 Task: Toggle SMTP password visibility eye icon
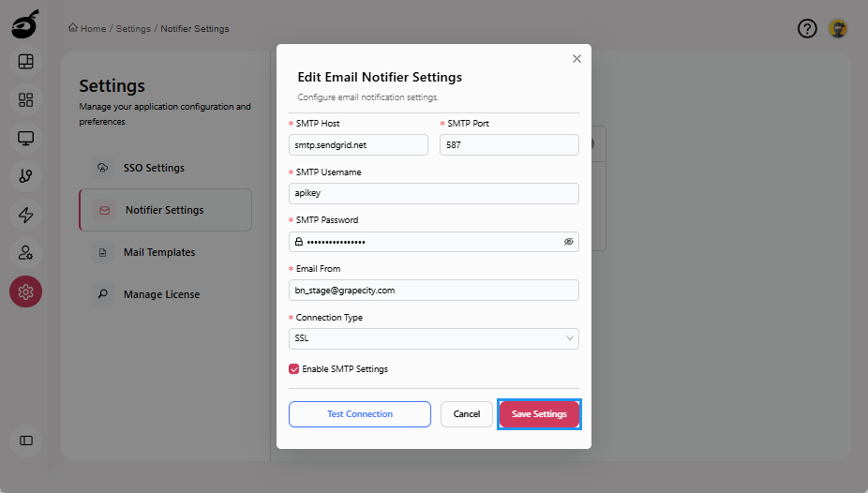click(x=569, y=242)
